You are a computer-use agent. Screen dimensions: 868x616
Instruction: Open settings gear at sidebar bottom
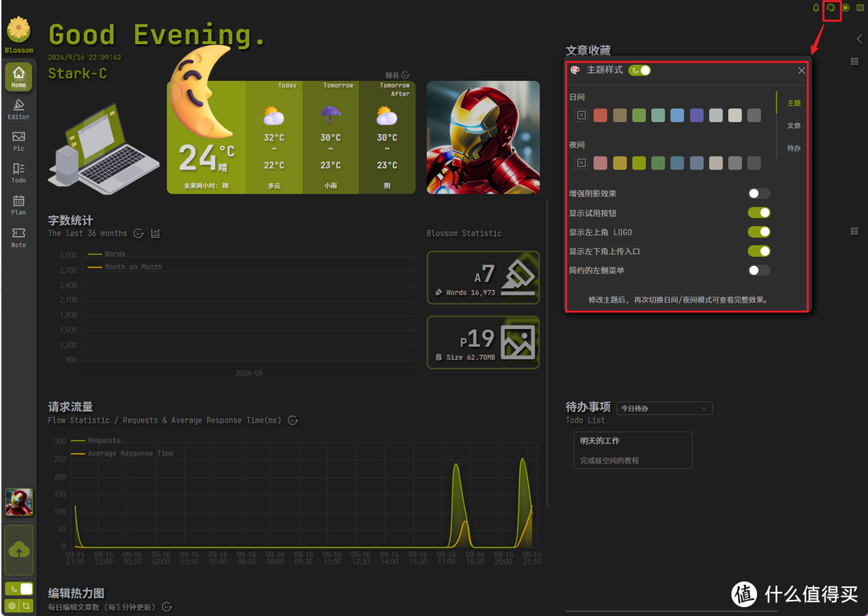(x=11, y=606)
